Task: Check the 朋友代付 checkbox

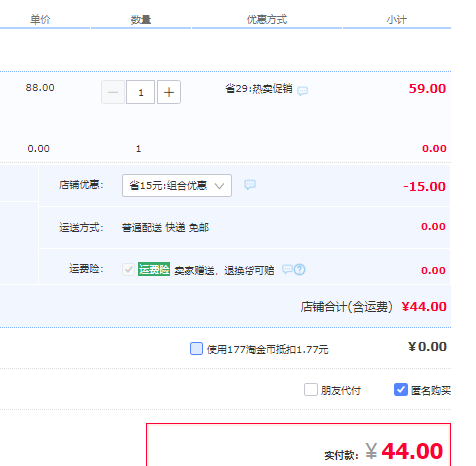Action: click(x=311, y=389)
